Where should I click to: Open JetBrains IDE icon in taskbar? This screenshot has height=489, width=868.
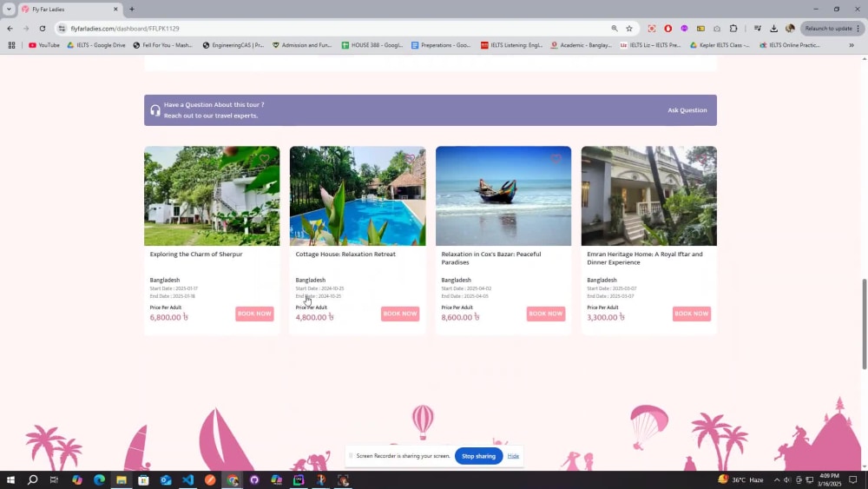click(299, 479)
